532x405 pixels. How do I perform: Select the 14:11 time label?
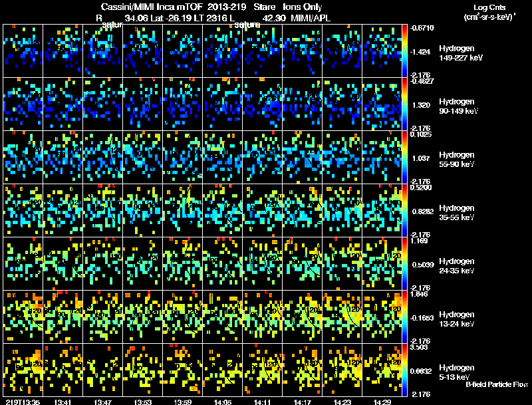(262, 402)
